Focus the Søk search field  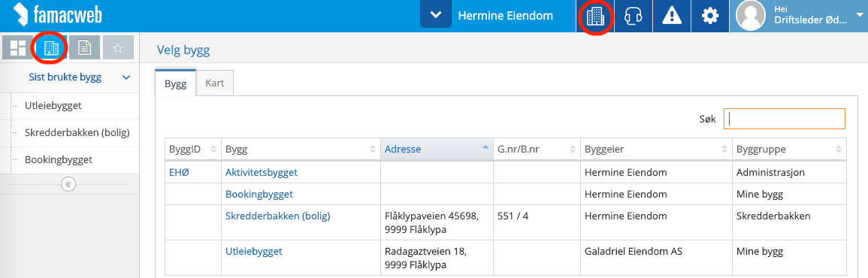[x=785, y=119]
